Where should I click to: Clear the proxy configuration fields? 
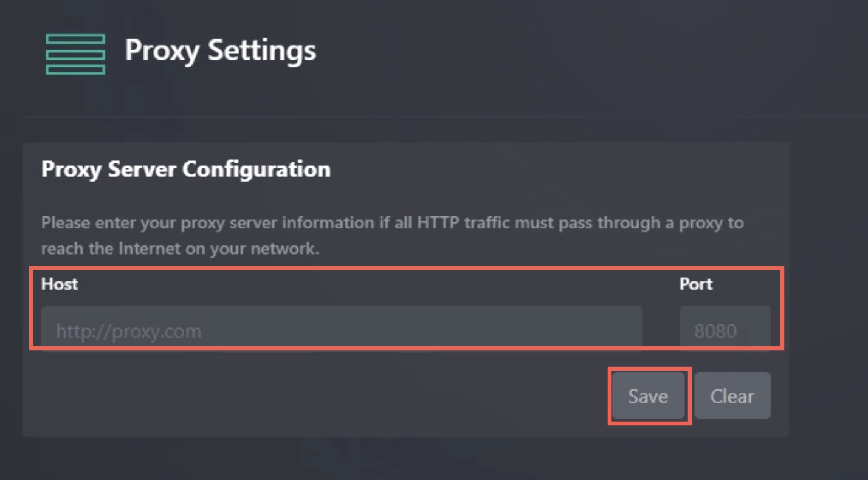point(732,396)
